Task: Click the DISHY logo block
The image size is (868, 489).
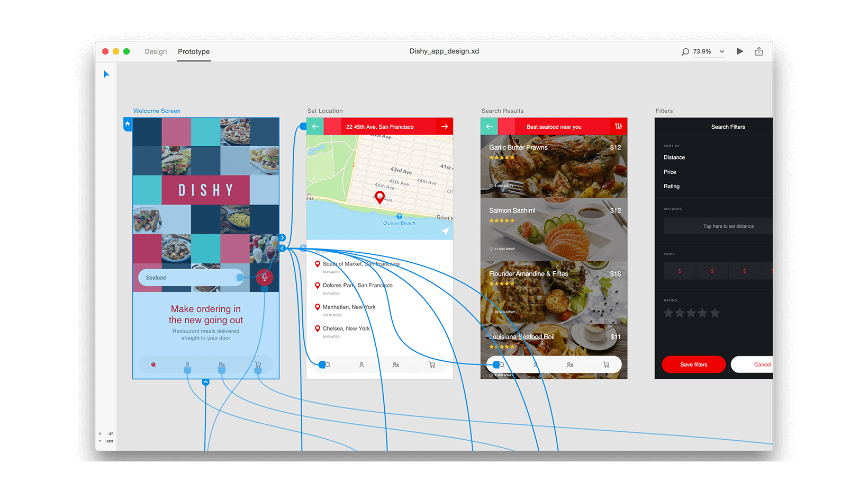Action: coord(205,190)
